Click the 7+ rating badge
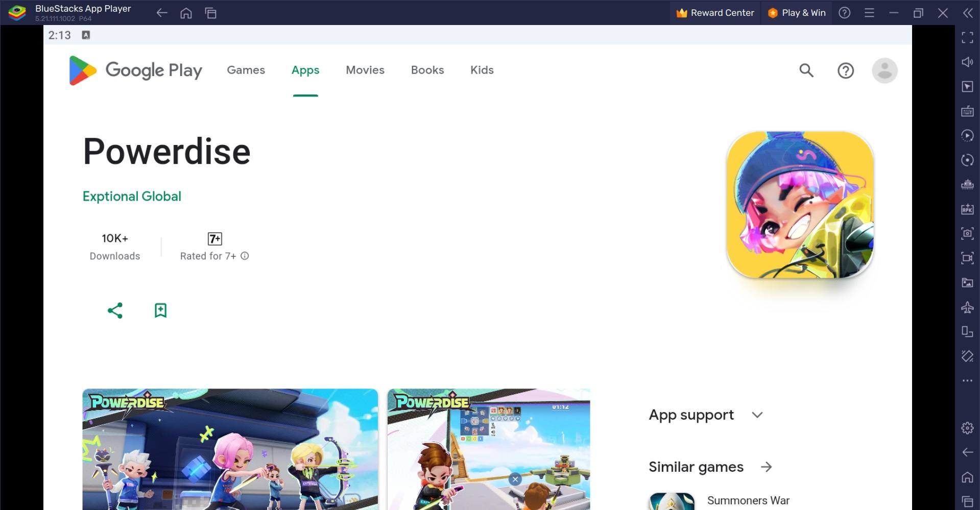Viewport: 980px width, 510px height. pyautogui.click(x=214, y=238)
